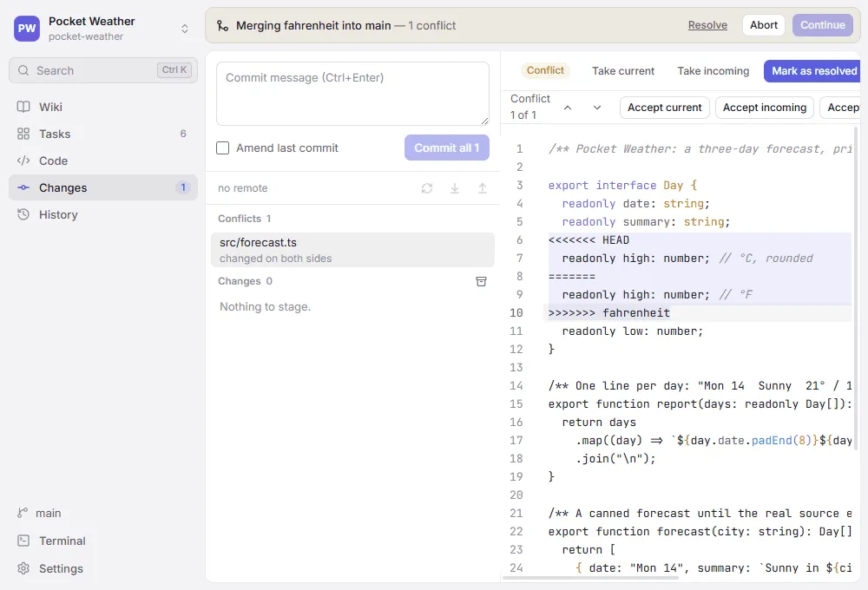Click Accept incoming button
Image resolution: width=868 pixels, height=590 pixels.
point(765,108)
